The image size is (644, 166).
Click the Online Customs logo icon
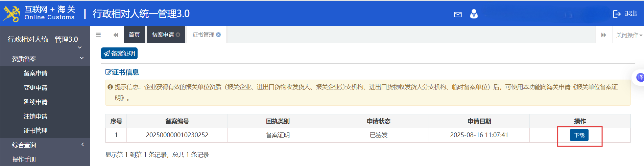[x=12, y=14]
